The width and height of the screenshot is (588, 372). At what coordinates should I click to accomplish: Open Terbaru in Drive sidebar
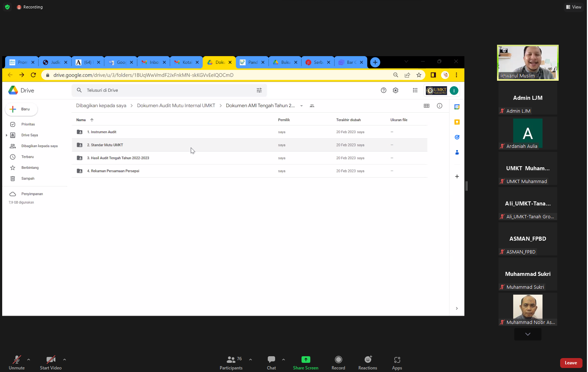click(x=28, y=157)
